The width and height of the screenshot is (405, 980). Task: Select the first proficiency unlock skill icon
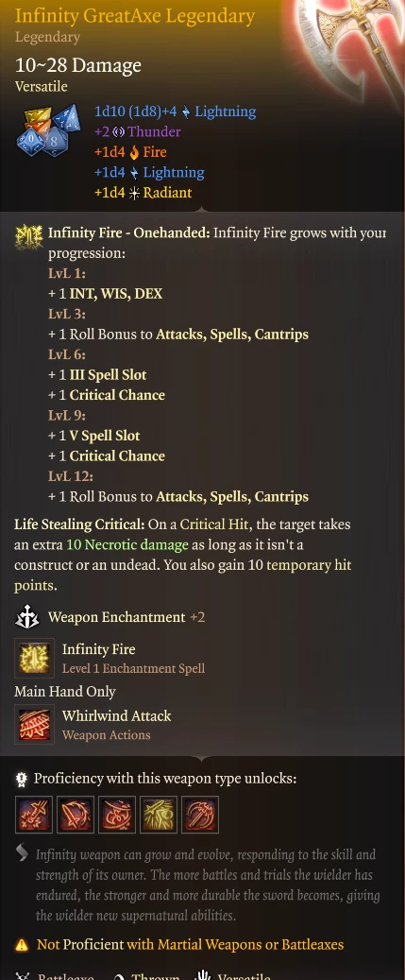pyautogui.click(x=34, y=815)
